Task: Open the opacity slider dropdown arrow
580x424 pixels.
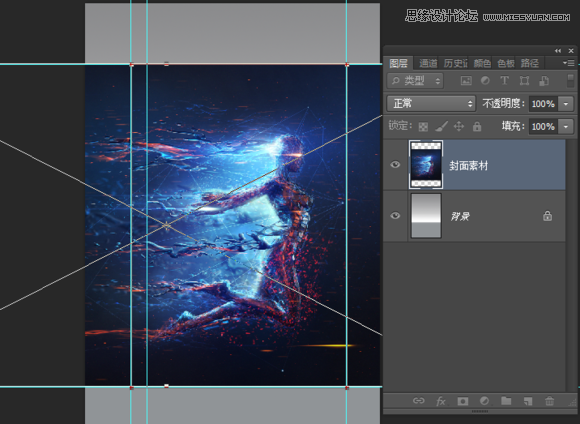Action: point(566,104)
